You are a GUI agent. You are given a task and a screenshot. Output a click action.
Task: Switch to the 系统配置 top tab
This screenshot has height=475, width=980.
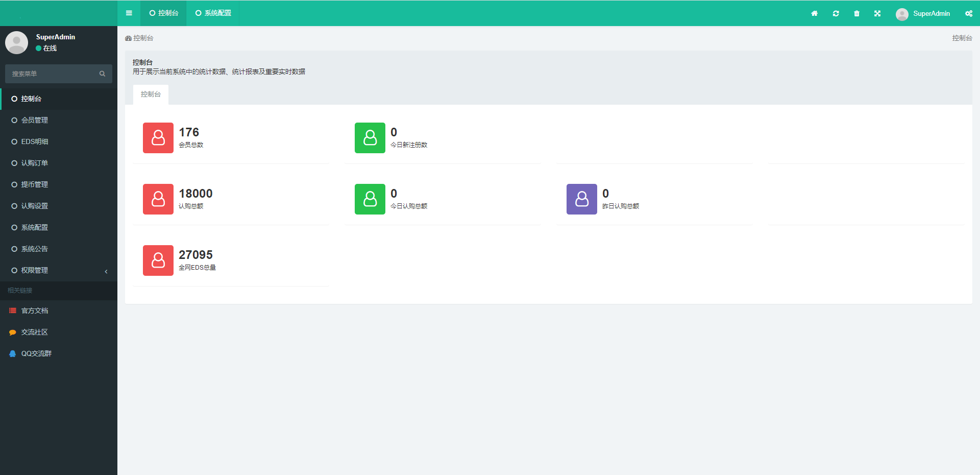213,13
